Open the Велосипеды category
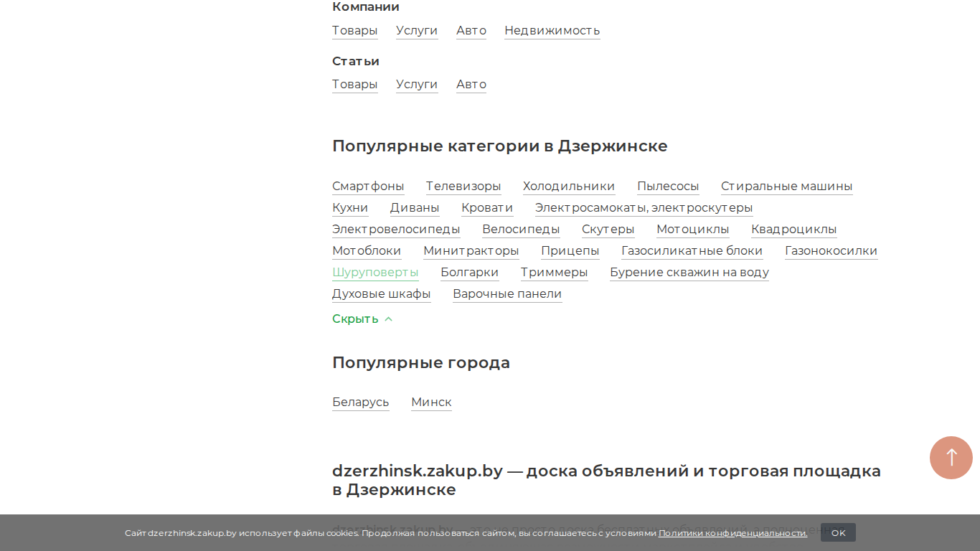 pyautogui.click(x=521, y=230)
